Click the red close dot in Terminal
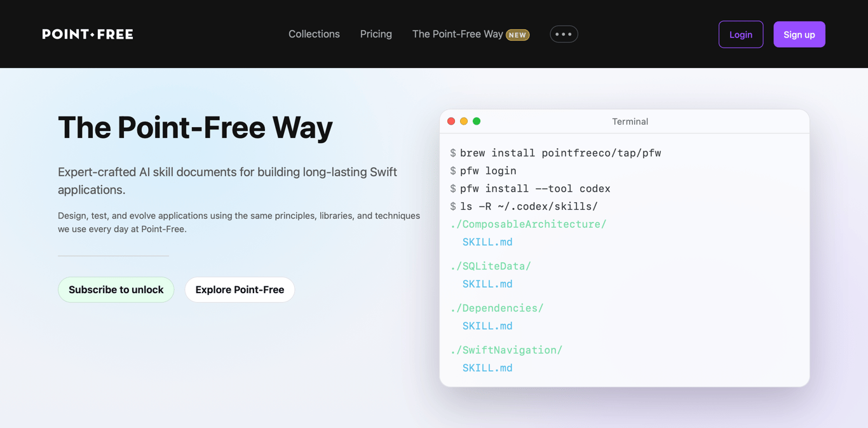 click(x=451, y=121)
